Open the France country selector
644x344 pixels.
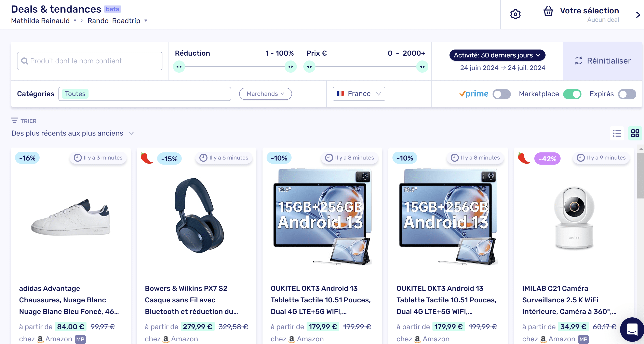pos(359,94)
